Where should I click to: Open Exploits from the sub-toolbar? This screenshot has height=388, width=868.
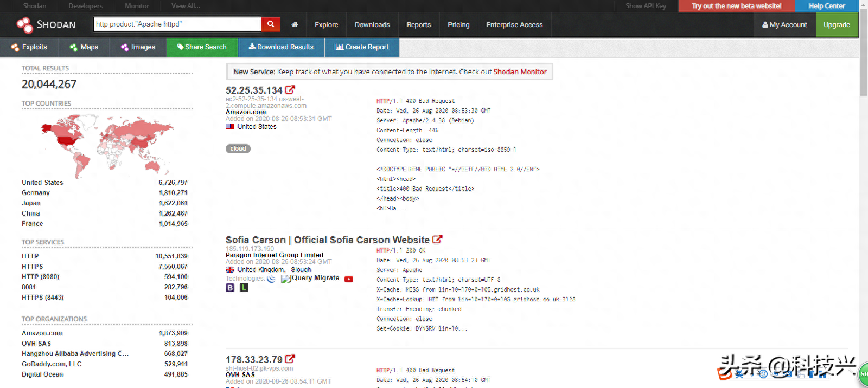[x=29, y=47]
